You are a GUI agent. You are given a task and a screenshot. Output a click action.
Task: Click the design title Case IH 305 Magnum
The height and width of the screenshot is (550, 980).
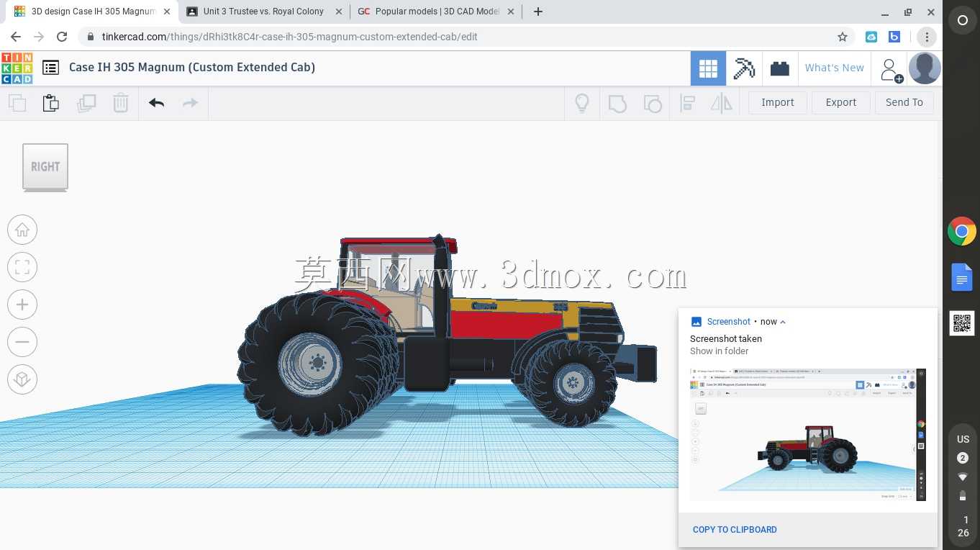click(x=192, y=67)
